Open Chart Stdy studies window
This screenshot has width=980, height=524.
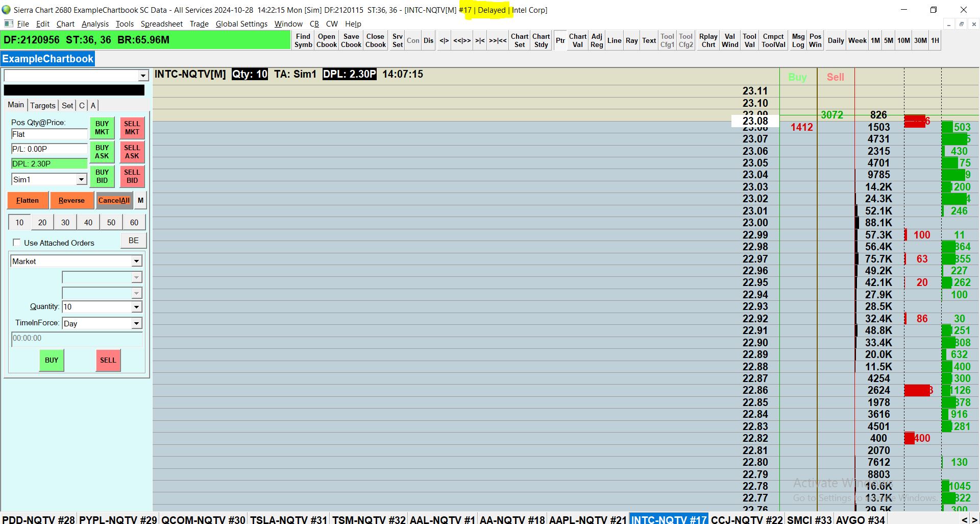click(541, 40)
